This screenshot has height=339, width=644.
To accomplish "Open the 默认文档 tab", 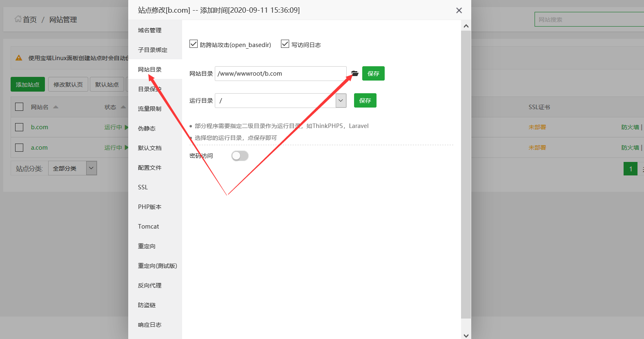I will [x=155, y=148].
